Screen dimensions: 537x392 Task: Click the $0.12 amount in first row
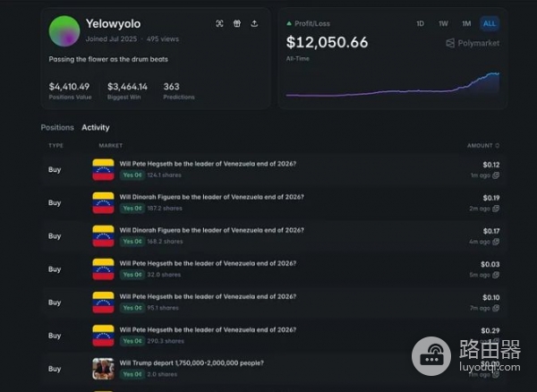tap(491, 165)
